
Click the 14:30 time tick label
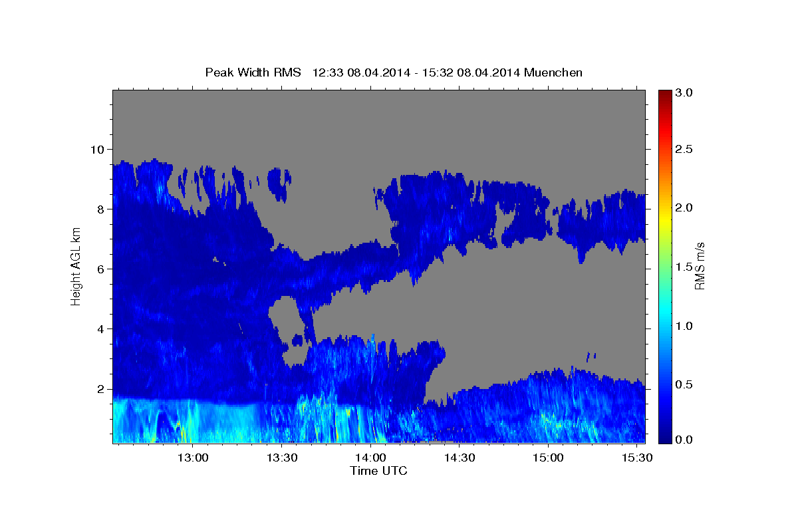(x=459, y=458)
